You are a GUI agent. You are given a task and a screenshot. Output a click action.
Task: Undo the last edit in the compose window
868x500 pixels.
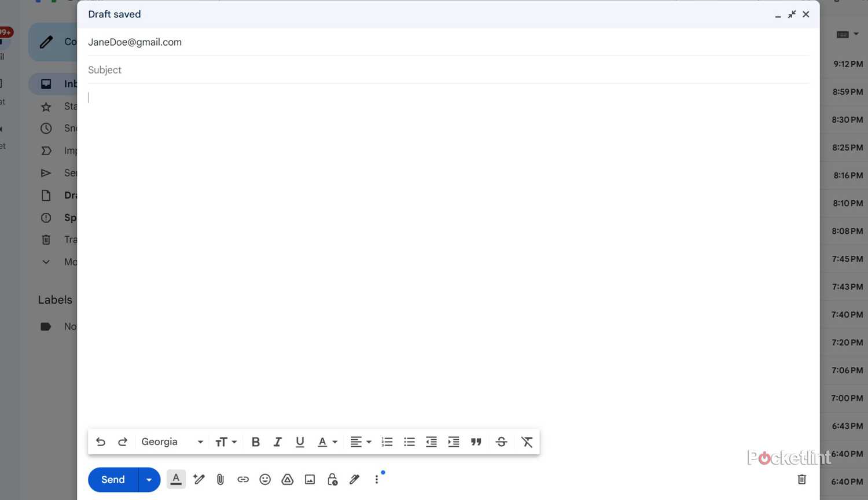(x=100, y=442)
